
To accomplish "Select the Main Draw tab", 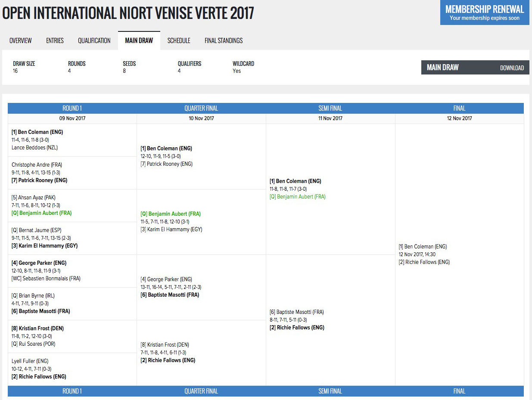I will (139, 40).
